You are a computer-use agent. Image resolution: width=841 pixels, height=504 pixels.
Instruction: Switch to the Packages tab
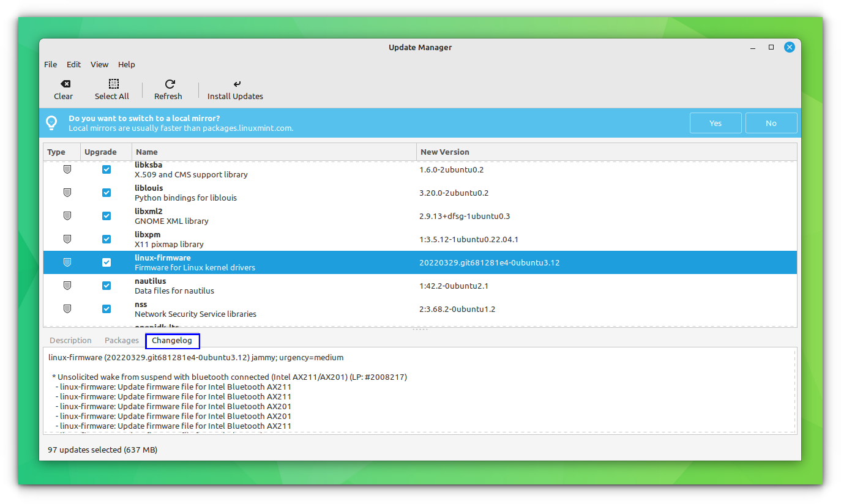[121, 340]
